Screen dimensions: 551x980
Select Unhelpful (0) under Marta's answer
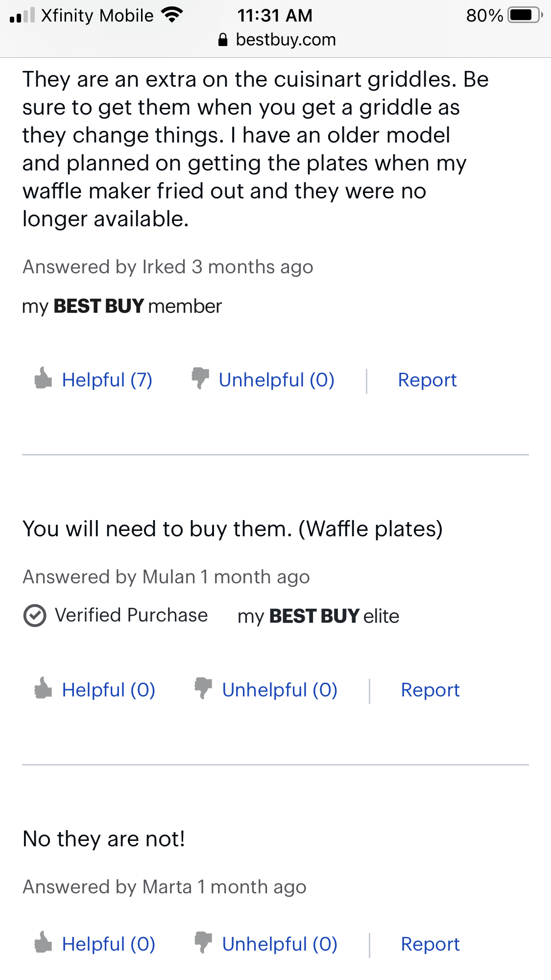pos(279,944)
